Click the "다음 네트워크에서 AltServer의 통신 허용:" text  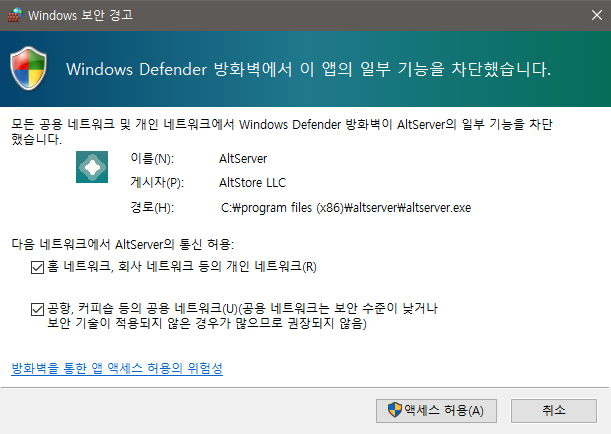[x=123, y=244]
